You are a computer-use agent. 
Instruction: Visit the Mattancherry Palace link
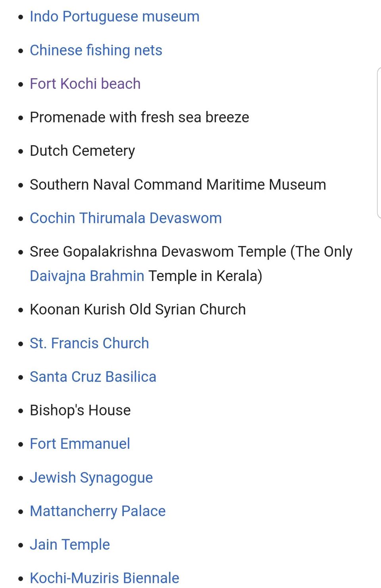[98, 511]
